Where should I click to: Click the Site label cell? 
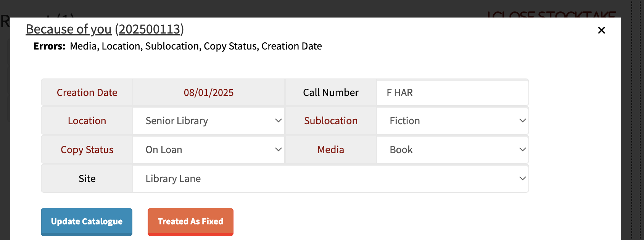pos(87,179)
